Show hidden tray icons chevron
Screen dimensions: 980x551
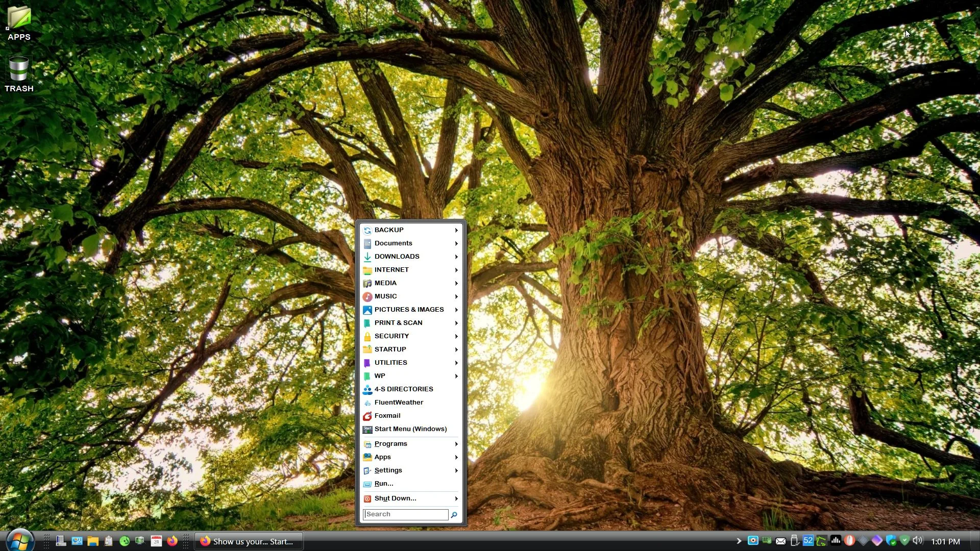coord(739,541)
